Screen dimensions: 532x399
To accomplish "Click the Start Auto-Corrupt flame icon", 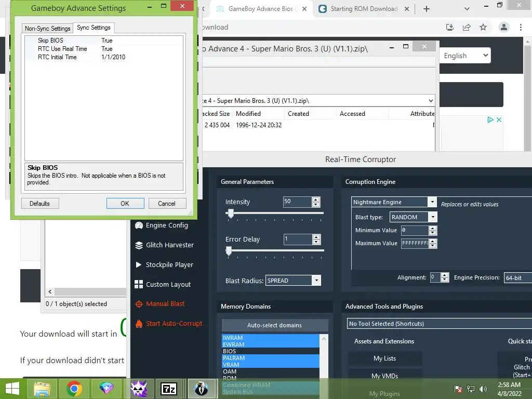I will pos(139,324).
